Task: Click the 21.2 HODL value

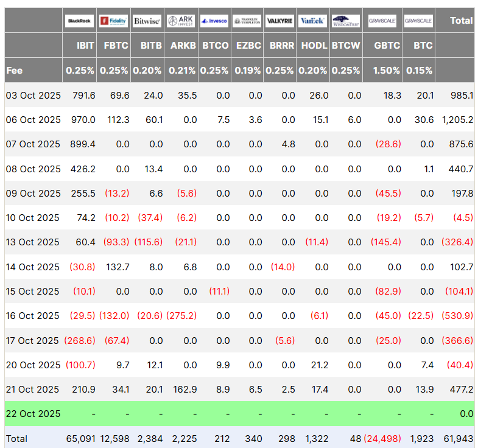Action: [320, 365]
